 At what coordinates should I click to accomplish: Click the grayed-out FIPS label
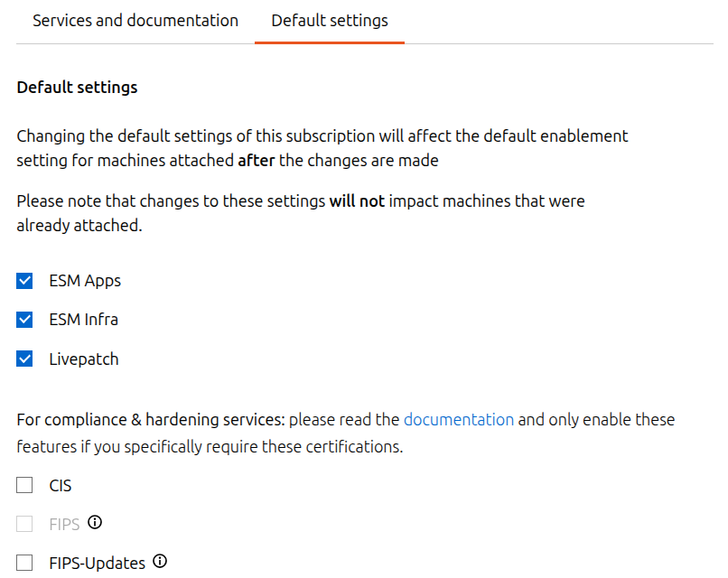pyautogui.click(x=65, y=523)
